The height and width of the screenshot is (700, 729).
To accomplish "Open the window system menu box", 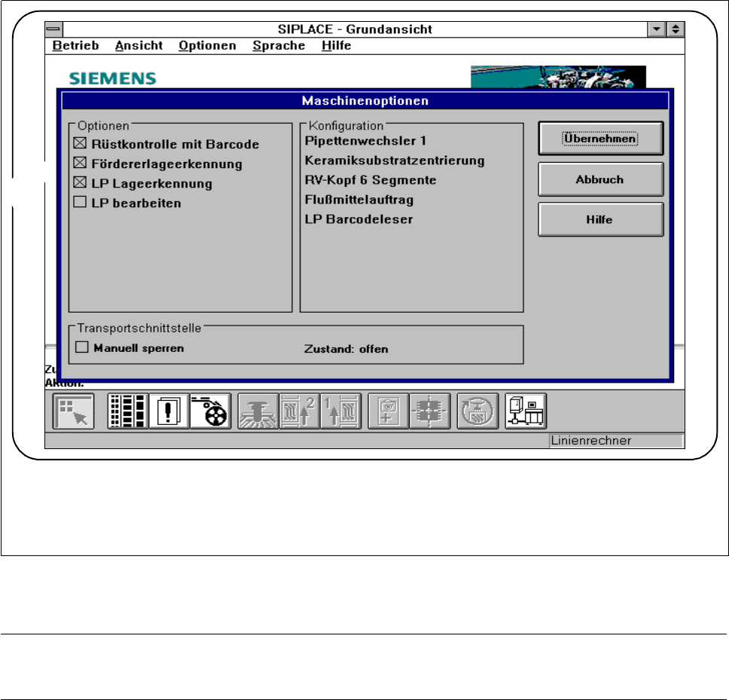I will [54, 29].
